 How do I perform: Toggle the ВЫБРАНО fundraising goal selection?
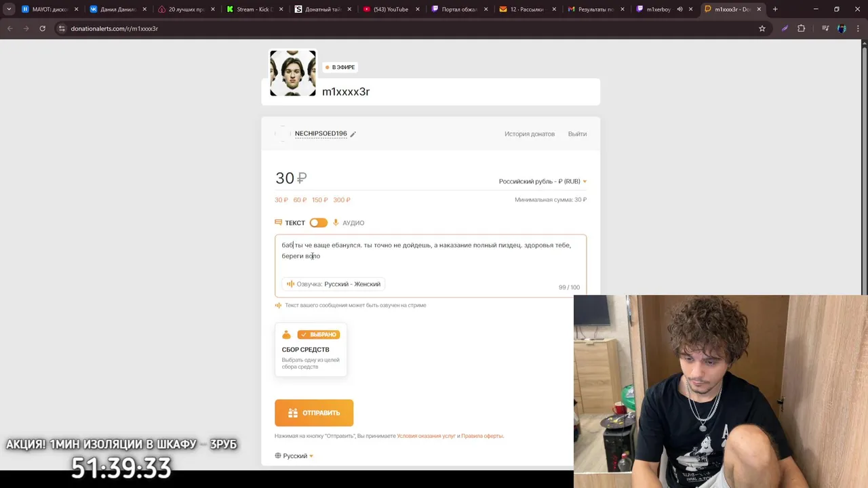point(319,334)
